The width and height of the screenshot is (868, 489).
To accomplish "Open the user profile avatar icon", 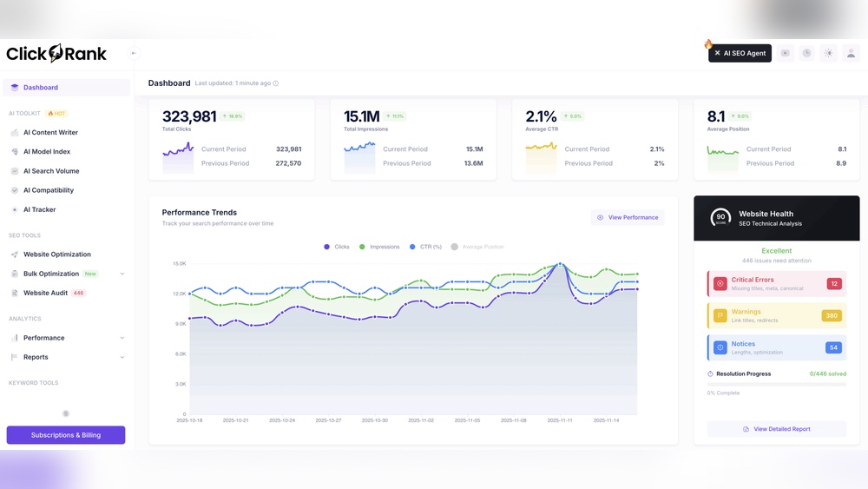I will point(850,53).
